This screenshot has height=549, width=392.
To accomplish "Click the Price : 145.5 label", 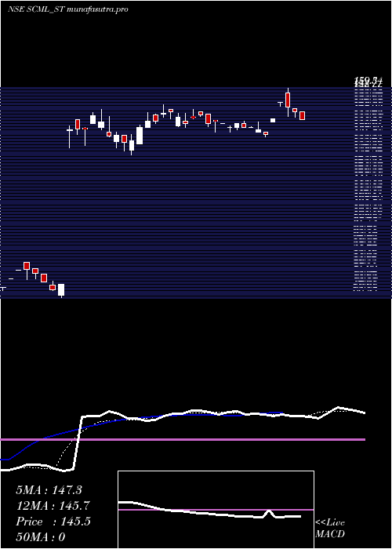I will pyautogui.click(x=53, y=522).
